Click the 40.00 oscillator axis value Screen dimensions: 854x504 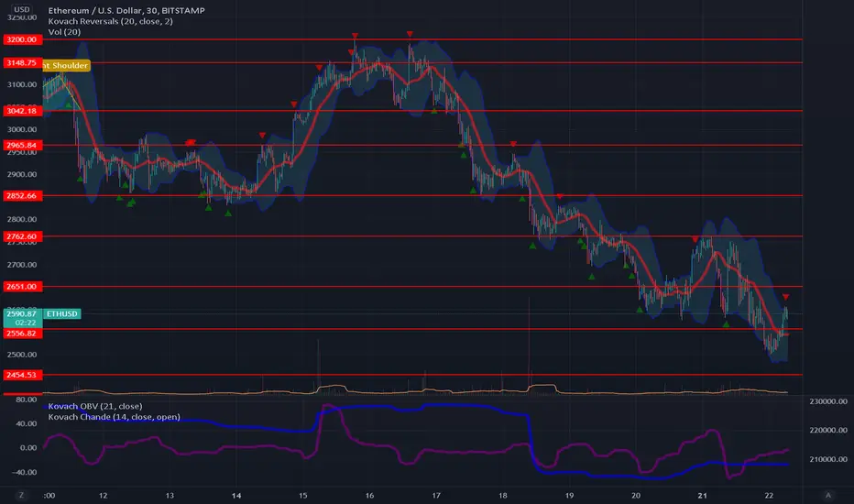[27, 423]
